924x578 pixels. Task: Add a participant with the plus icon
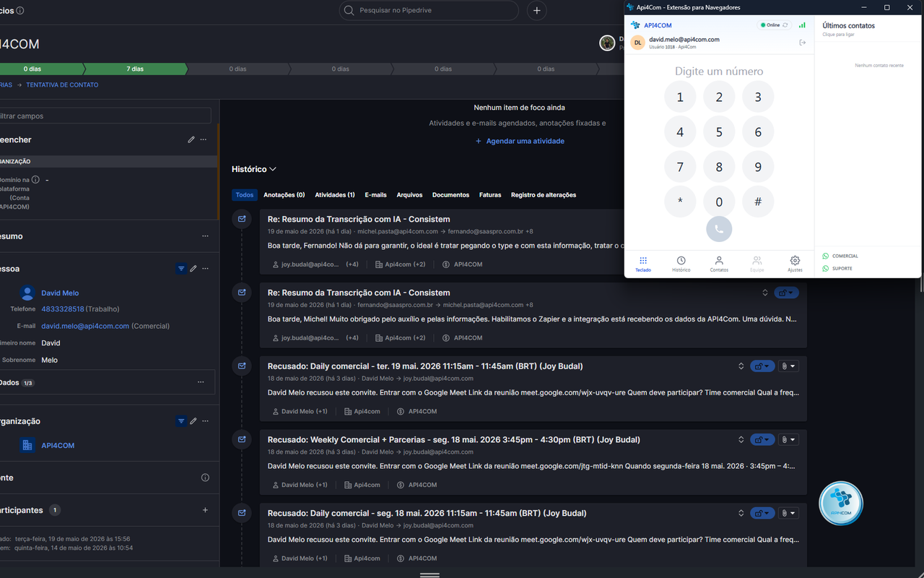coord(205,510)
